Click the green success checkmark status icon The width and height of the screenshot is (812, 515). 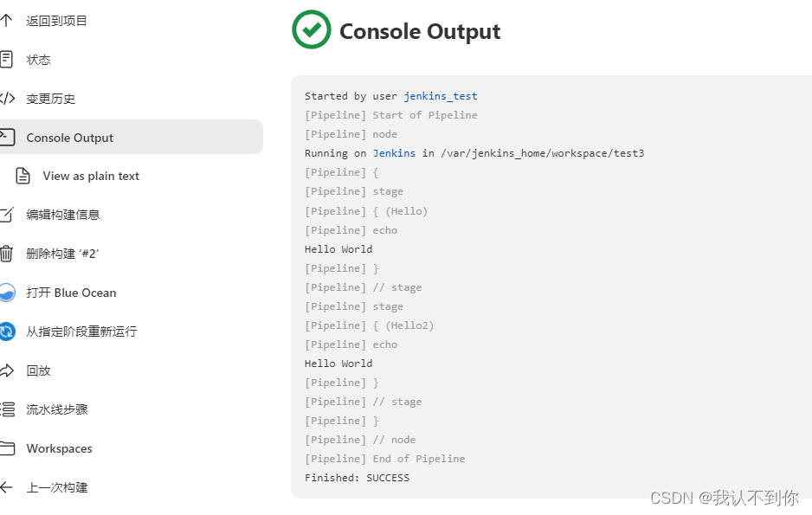(311, 30)
